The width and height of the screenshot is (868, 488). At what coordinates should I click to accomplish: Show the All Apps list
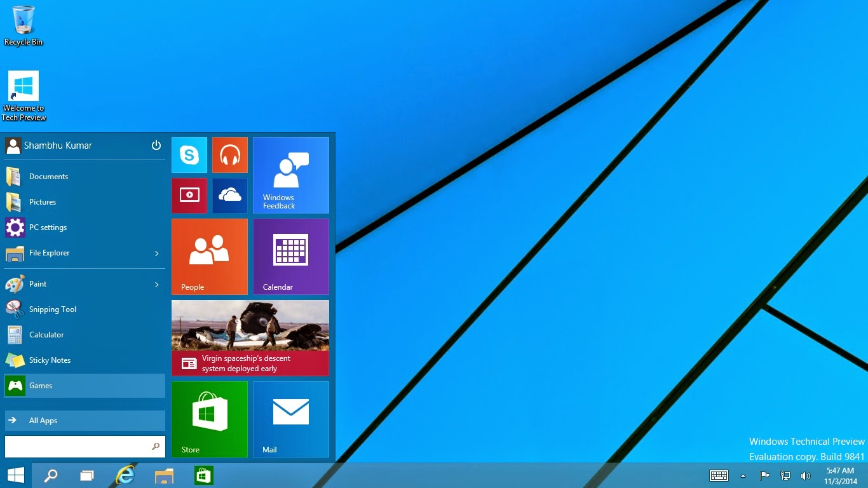pos(85,421)
